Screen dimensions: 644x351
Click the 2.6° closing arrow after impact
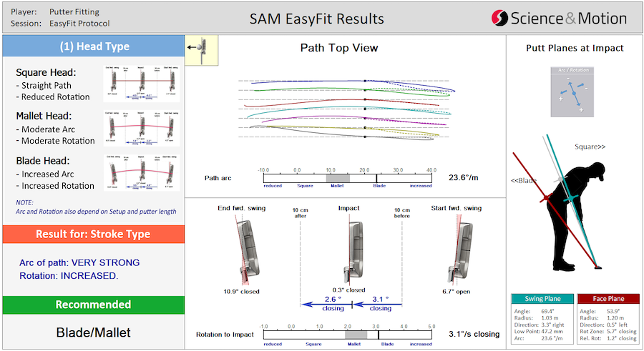pyautogui.click(x=327, y=305)
